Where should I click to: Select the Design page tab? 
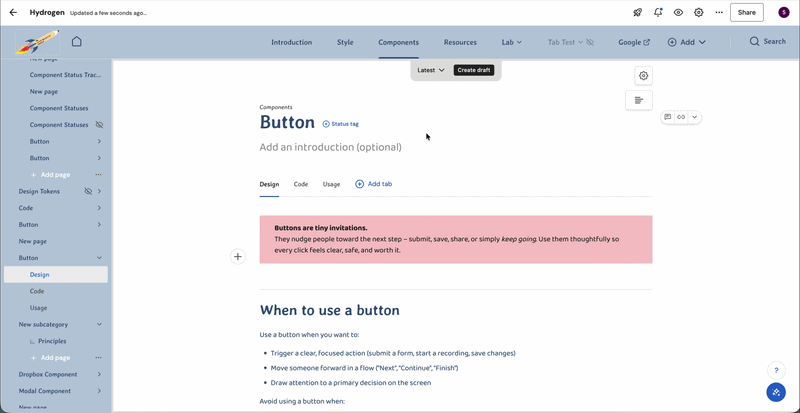(x=269, y=184)
